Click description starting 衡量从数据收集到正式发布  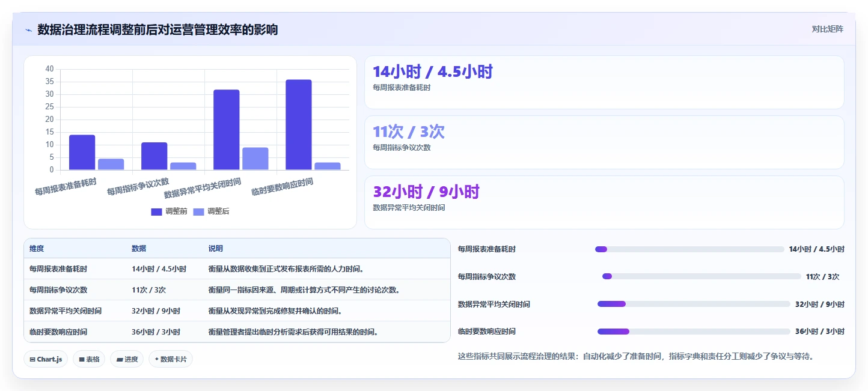click(287, 269)
